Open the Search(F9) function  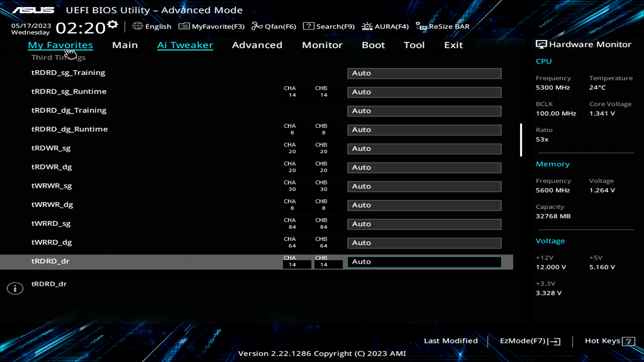(329, 26)
